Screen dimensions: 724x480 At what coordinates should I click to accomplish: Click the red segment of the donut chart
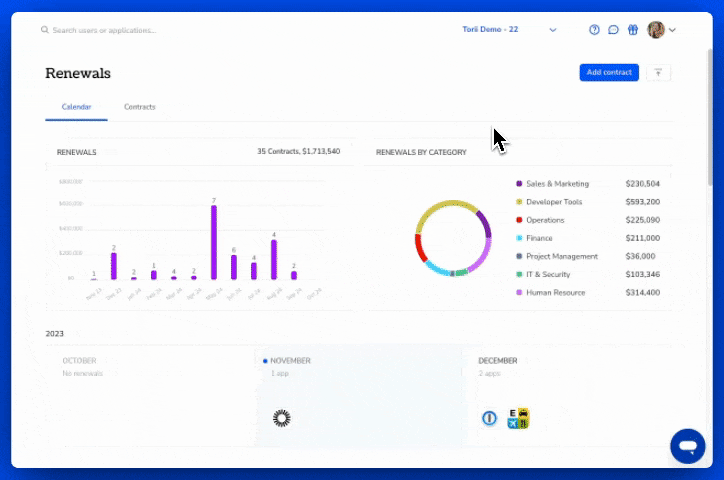click(x=420, y=248)
